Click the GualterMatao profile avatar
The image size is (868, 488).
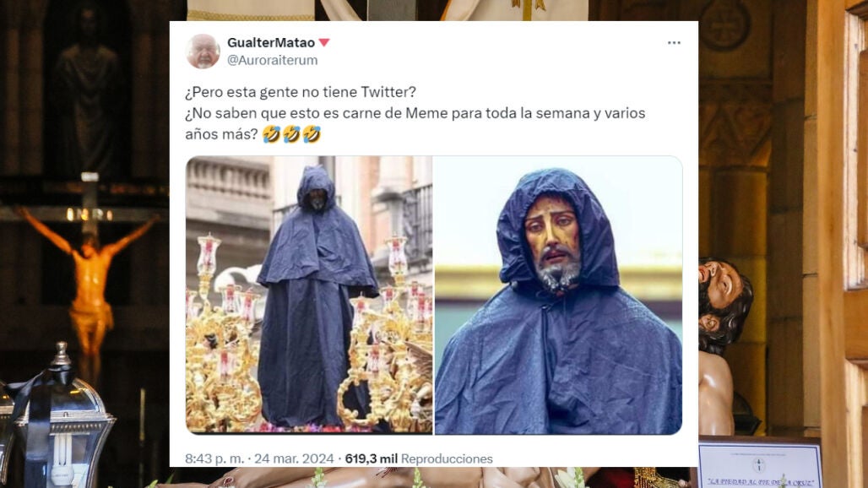tap(203, 51)
